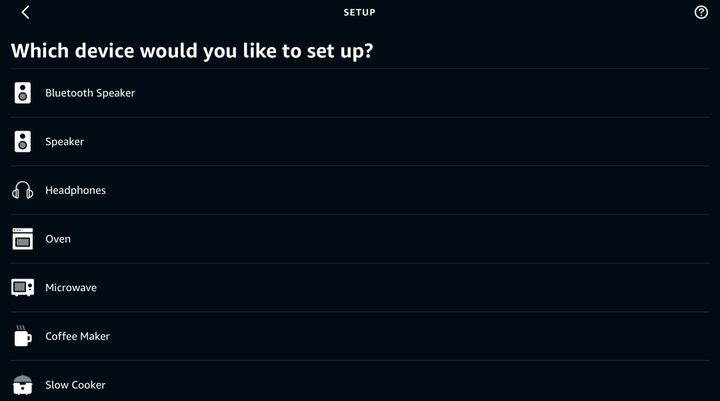720x401 pixels.
Task: Select Headphones from the setup list
Action: pos(75,190)
